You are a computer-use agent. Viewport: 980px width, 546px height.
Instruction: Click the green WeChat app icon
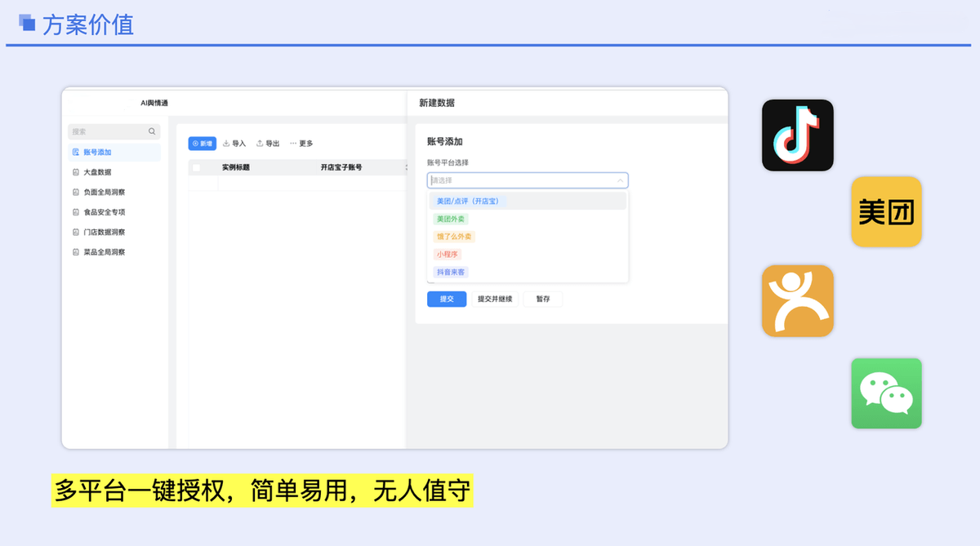coord(886,393)
